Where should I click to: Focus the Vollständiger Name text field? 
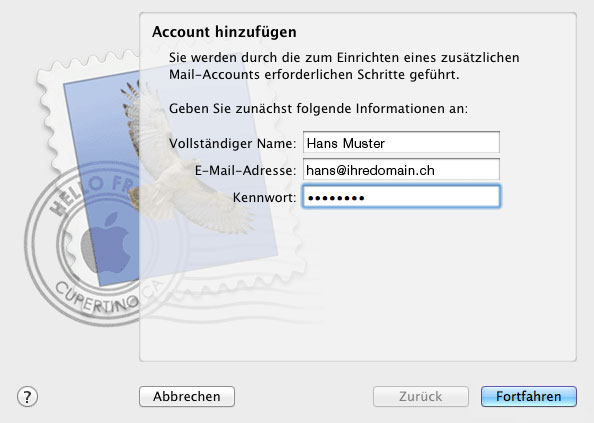coord(401,142)
